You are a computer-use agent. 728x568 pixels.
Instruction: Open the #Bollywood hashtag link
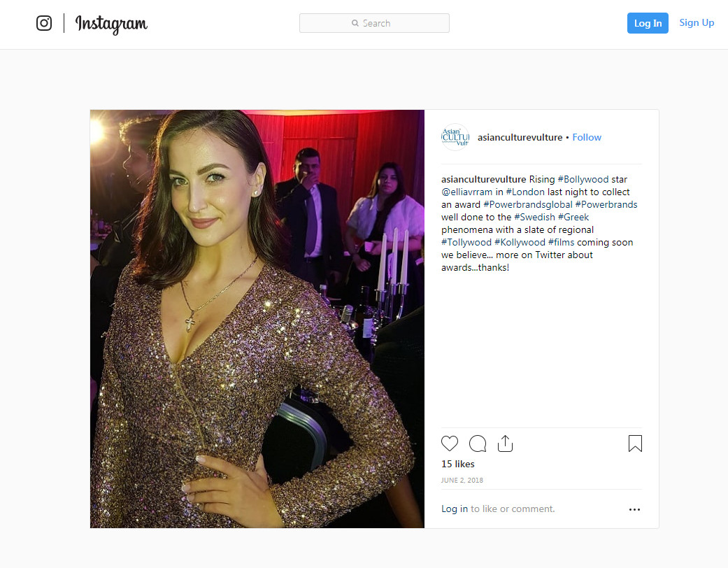[583, 179]
